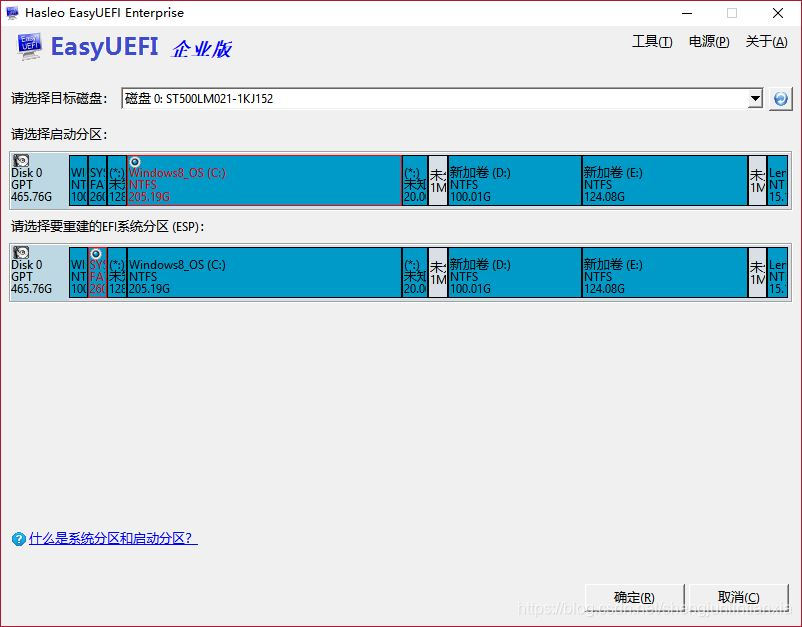Select the SYSTEM FAT partition radio in ESP row

pos(96,254)
